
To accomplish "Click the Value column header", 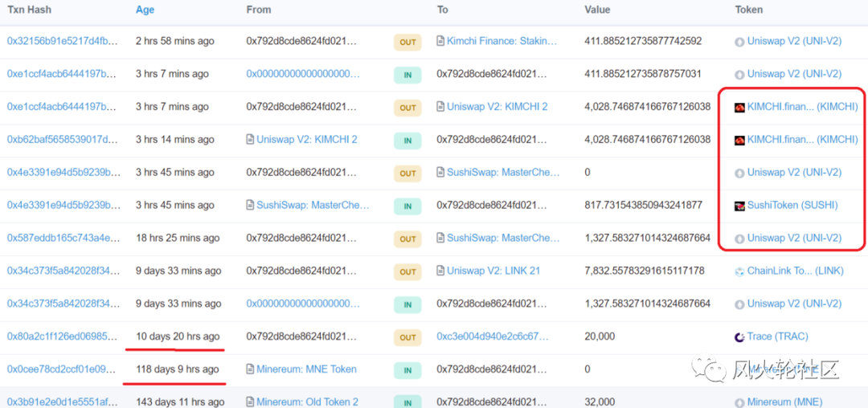I will [x=597, y=10].
